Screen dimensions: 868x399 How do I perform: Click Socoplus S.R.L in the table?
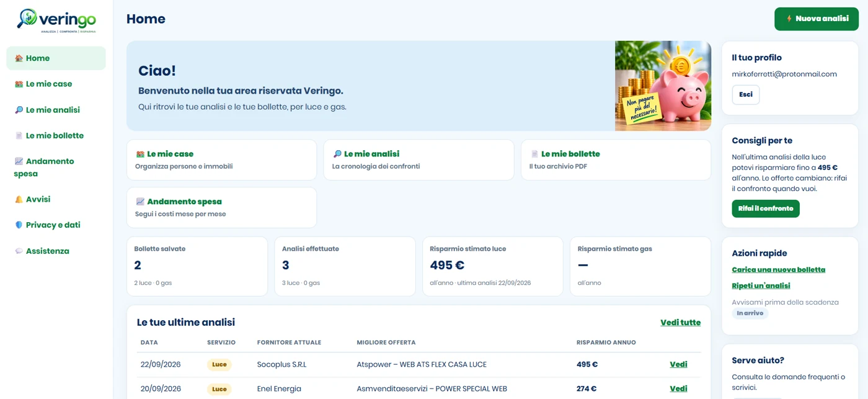tap(281, 365)
